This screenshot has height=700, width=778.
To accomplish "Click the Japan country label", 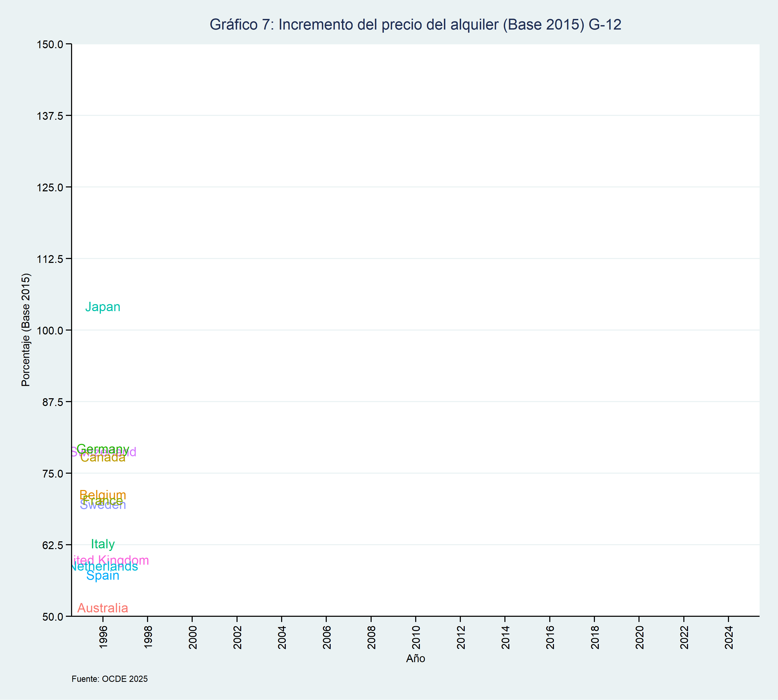I will click(x=103, y=307).
